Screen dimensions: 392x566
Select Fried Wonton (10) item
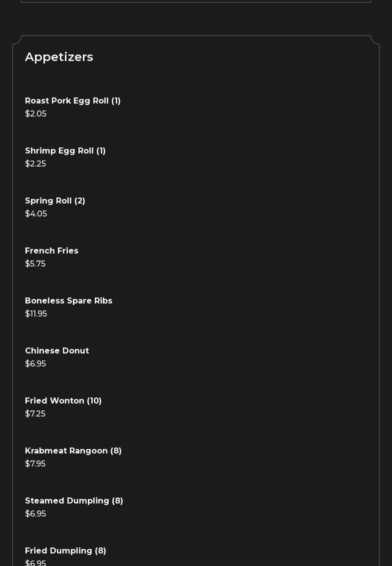point(63,401)
